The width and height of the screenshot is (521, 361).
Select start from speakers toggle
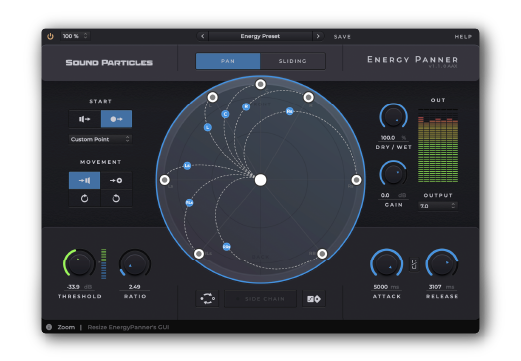tap(85, 119)
